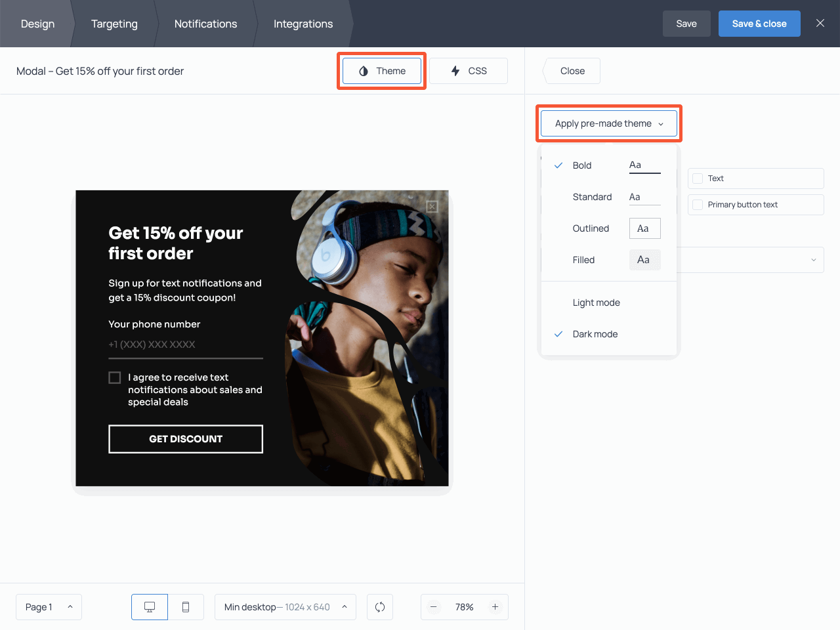Click the modal's close X icon
Screen dimensions: 840x630
[x=432, y=207]
